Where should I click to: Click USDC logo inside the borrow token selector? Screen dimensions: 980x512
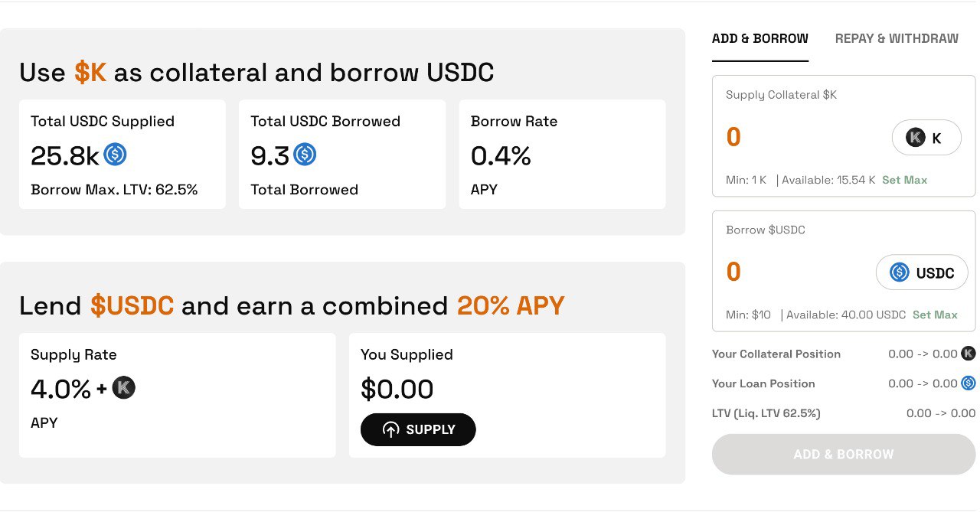(x=899, y=272)
